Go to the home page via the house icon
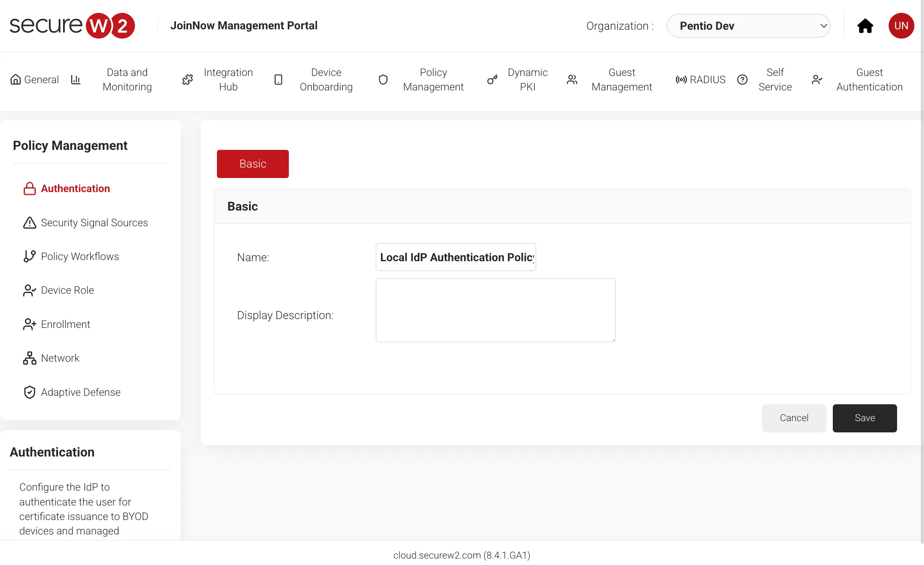This screenshot has width=924, height=565. click(x=865, y=26)
